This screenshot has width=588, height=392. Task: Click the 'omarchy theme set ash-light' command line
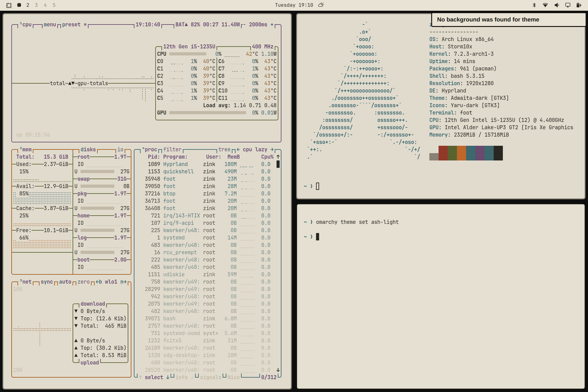click(x=357, y=222)
